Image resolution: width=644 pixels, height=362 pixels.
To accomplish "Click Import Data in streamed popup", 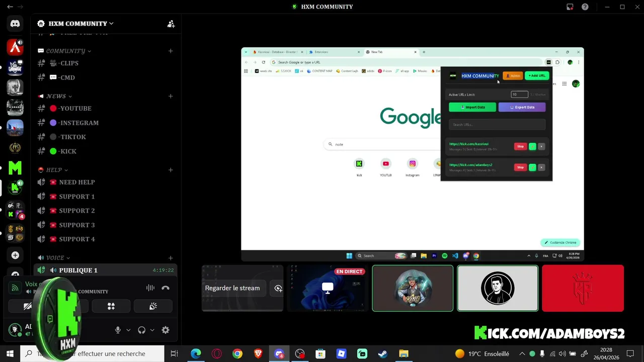I will coord(472,107).
